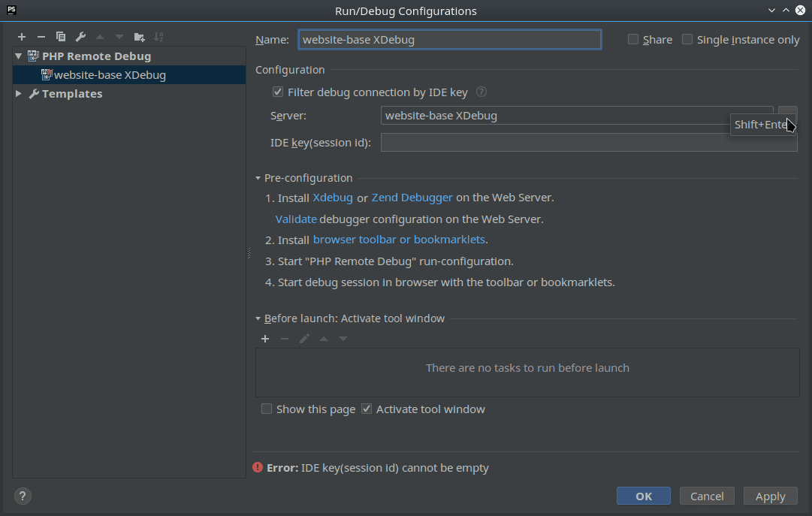The image size is (812, 516).
Task: Select website-base XDebug configuration in tree
Action: click(129, 74)
